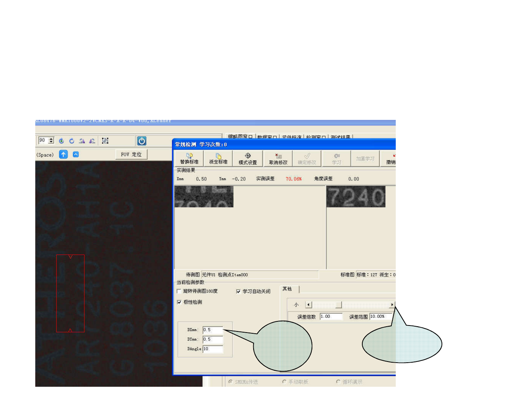The image size is (532, 399).
Task: Switch to the 元件标准 tab
Action: [x=292, y=137]
